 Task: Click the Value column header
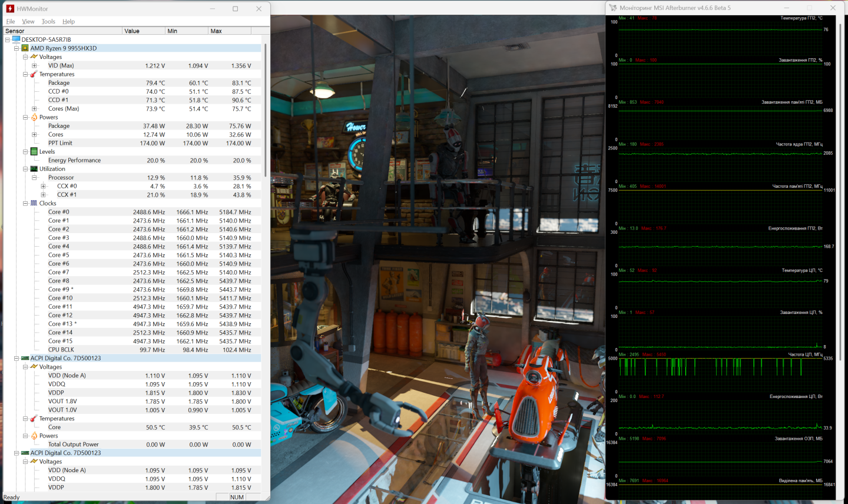pyautogui.click(x=143, y=31)
